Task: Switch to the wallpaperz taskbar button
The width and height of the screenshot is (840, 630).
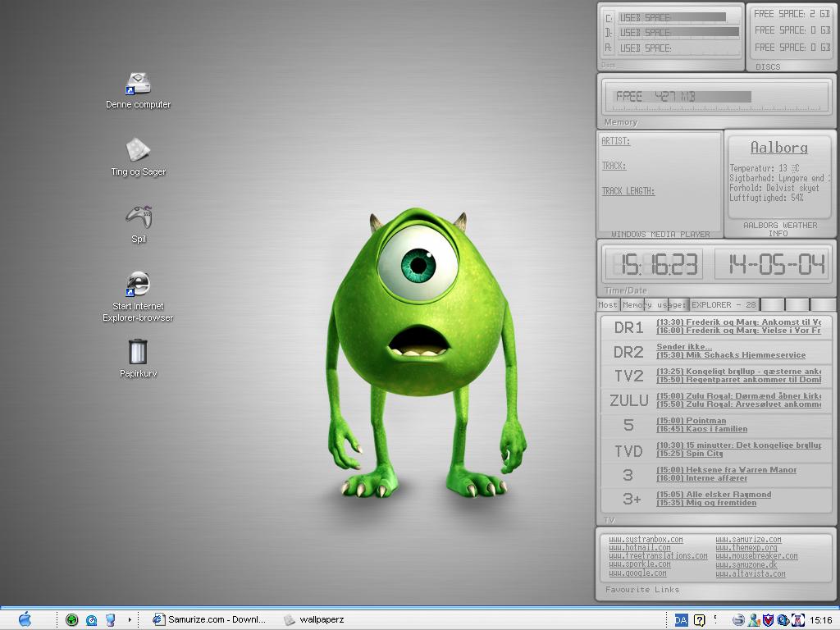Action: click(314, 620)
